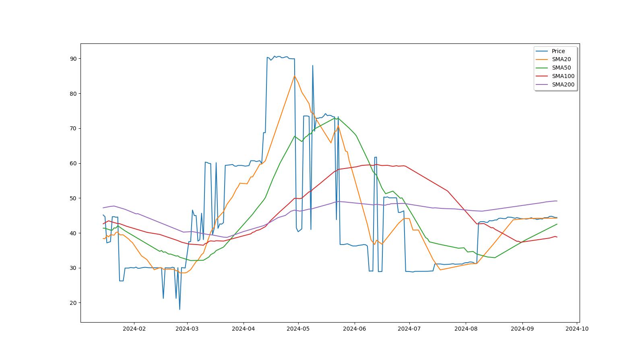644x362 pixels.
Task: Click the 2024-05 x-axis label
Action: pyautogui.click(x=298, y=329)
